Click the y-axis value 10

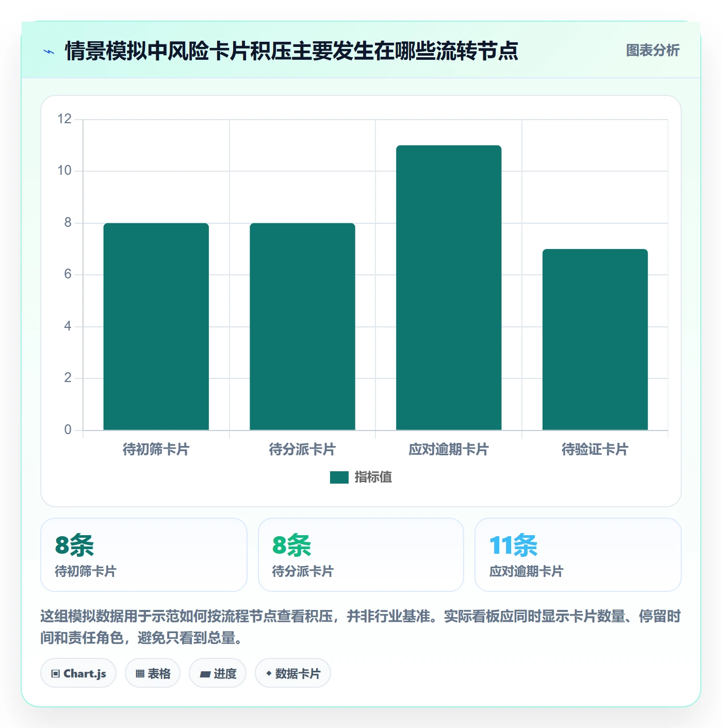(64, 171)
